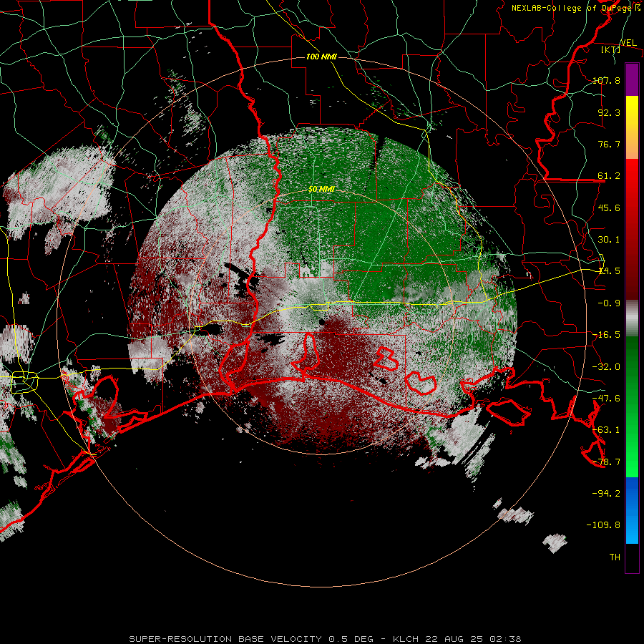The height and width of the screenshot is (644, 644).
Task: Click the 107.8 value on the velocity scale
Action: coord(606,80)
